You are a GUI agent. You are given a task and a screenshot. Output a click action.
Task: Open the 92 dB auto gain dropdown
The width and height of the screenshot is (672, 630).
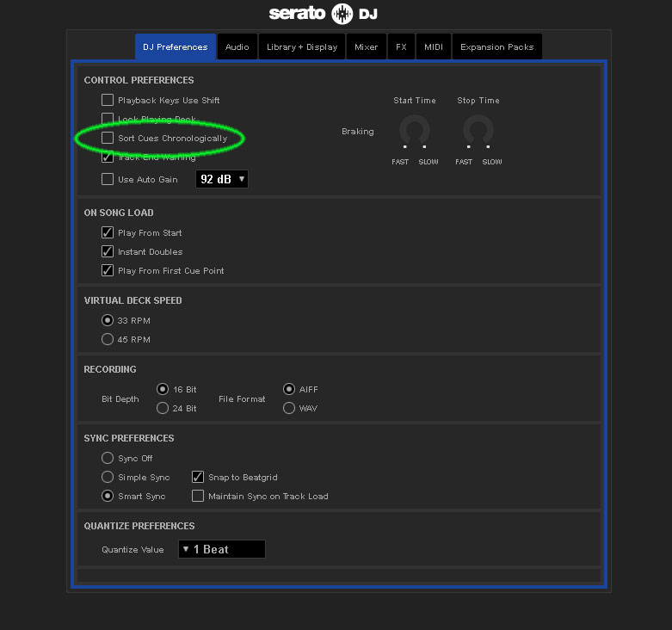click(222, 179)
